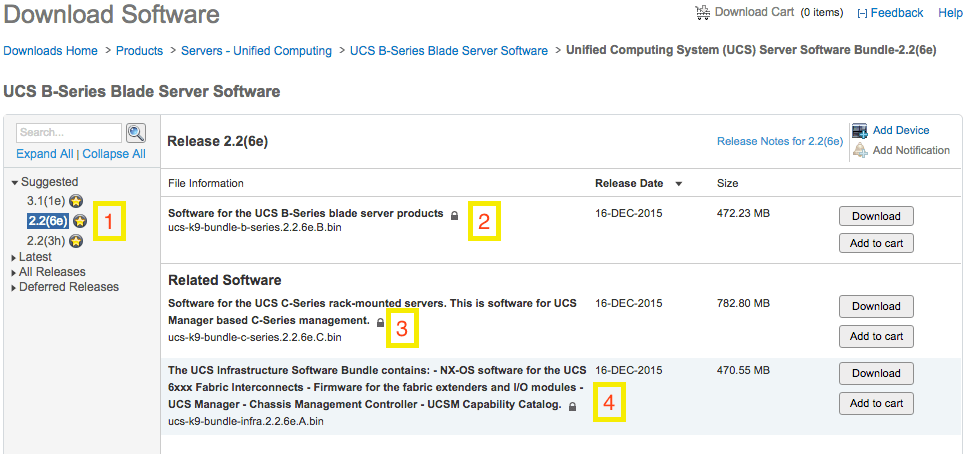
Task: Expand the All Releases node
Action: pyautogui.click(x=14, y=273)
